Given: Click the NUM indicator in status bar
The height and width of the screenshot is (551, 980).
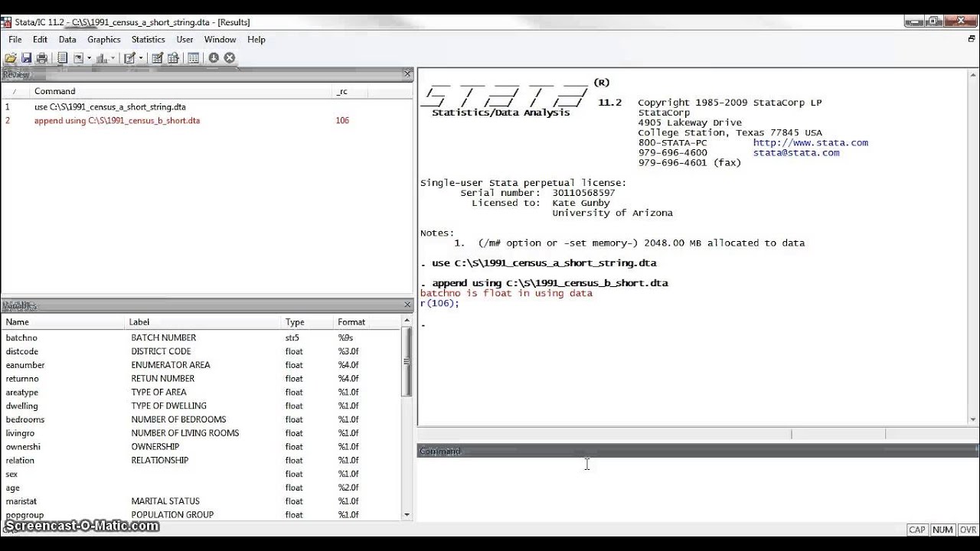Looking at the screenshot, I should point(943,530).
